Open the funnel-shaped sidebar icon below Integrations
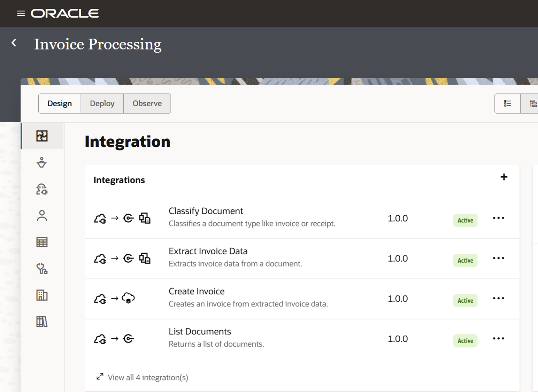This screenshot has width=538, height=392. (x=42, y=162)
